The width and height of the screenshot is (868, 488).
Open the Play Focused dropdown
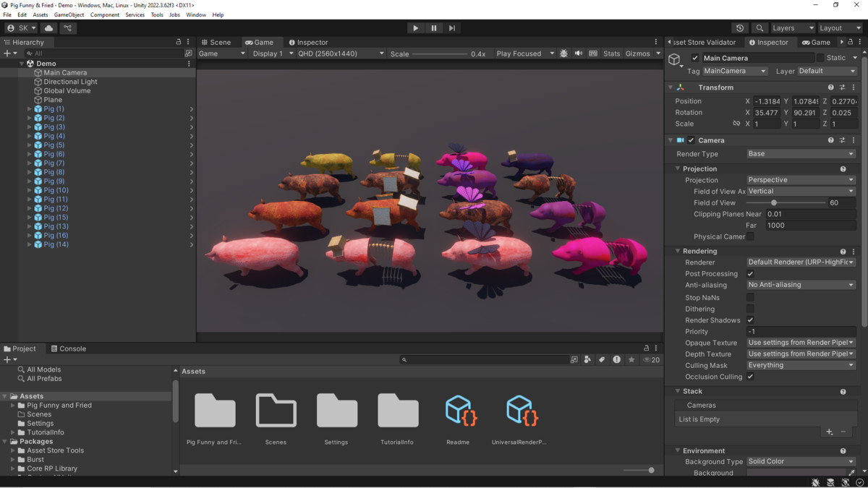(x=524, y=53)
